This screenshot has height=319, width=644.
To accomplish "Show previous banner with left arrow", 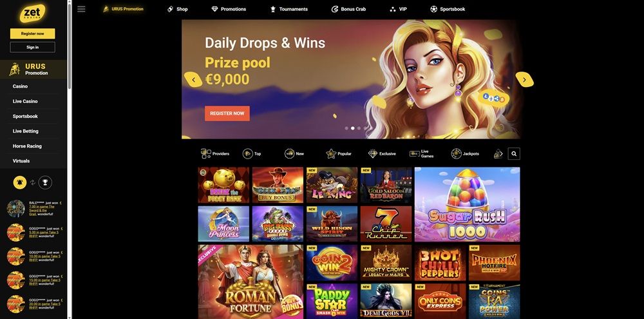I will tap(193, 79).
